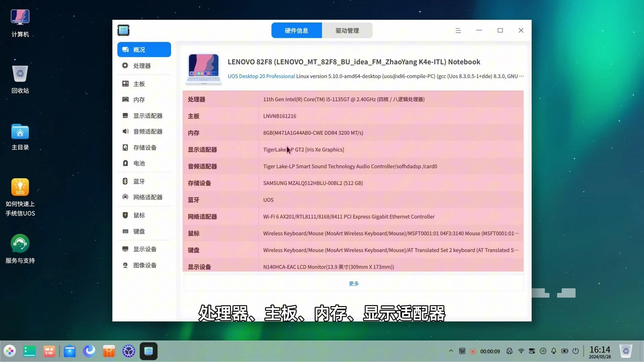
Task: Open 处理器 processor section in sidebar
Action: 144,66
